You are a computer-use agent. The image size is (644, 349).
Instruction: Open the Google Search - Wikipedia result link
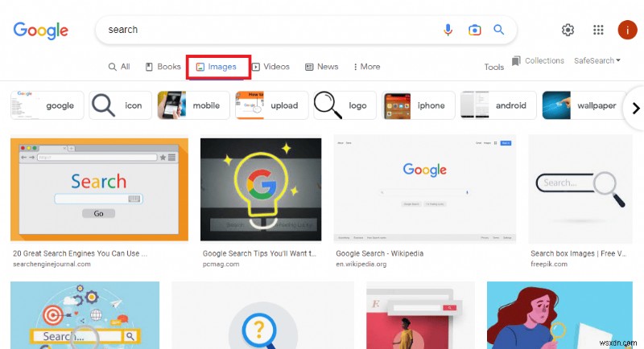click(379, 253)
